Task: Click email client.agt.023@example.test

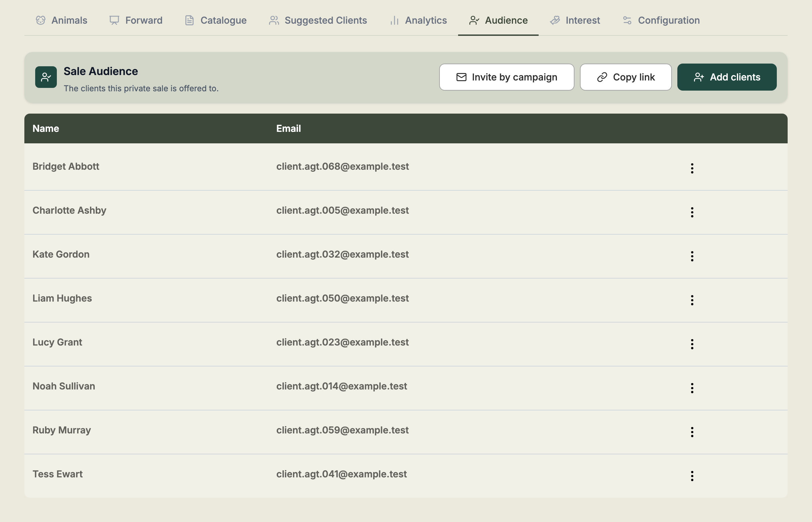Action: click(x=343, y=342)
